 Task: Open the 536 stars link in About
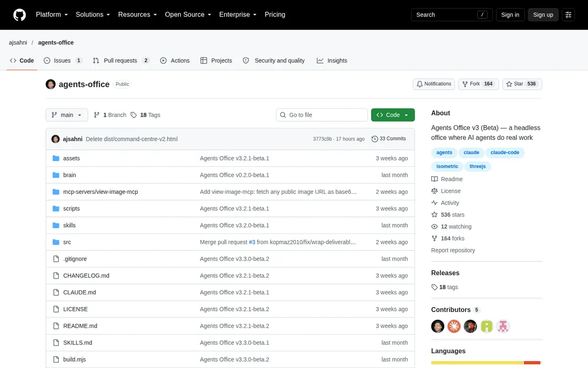pyautogui.click(x=448, y=214)
